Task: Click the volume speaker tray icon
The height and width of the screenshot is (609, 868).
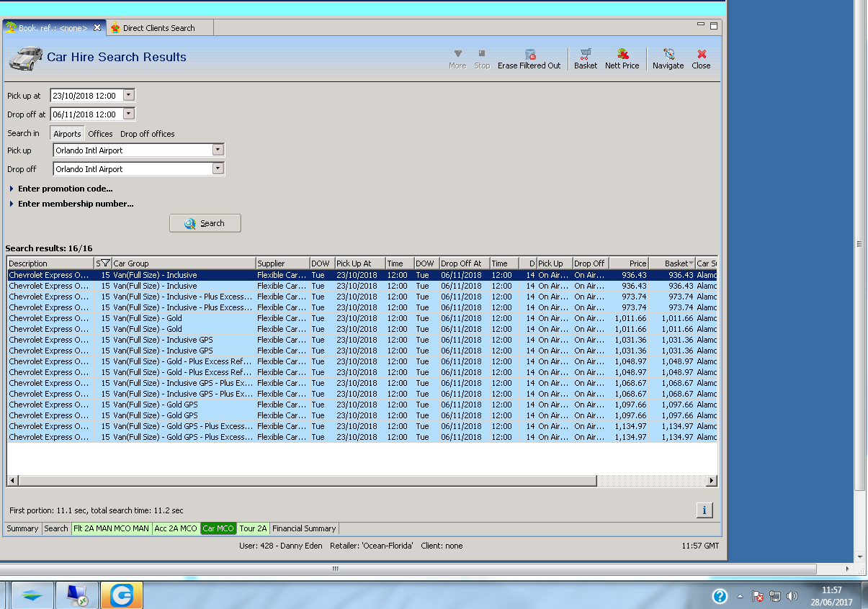Action: click(x=792, y=596)
